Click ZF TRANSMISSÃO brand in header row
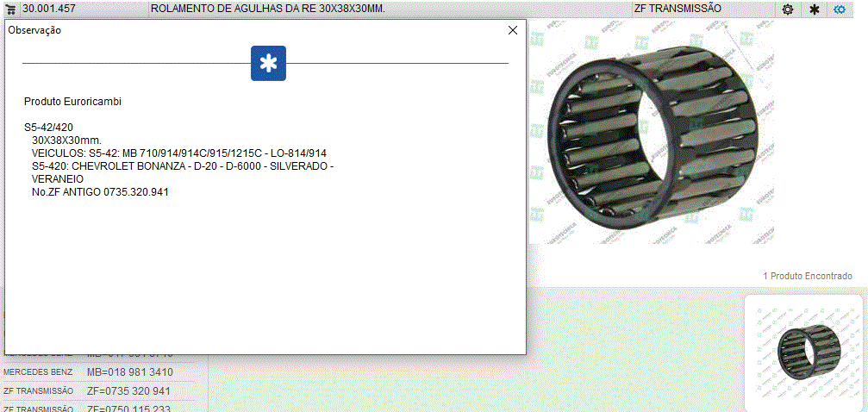868x412 pixels. [678, 9]
